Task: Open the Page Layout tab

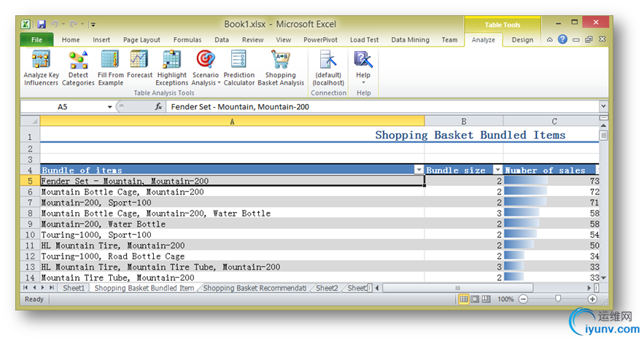Action: (x=141, y=40)
